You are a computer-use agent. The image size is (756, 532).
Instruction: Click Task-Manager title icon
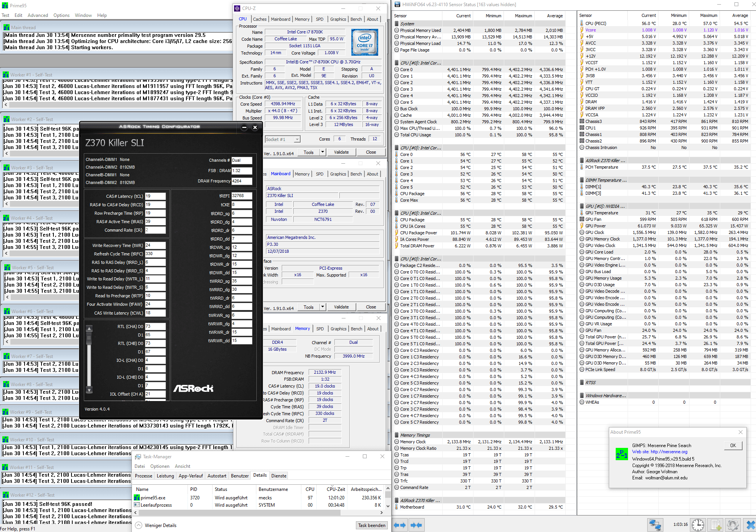point(138,456)
